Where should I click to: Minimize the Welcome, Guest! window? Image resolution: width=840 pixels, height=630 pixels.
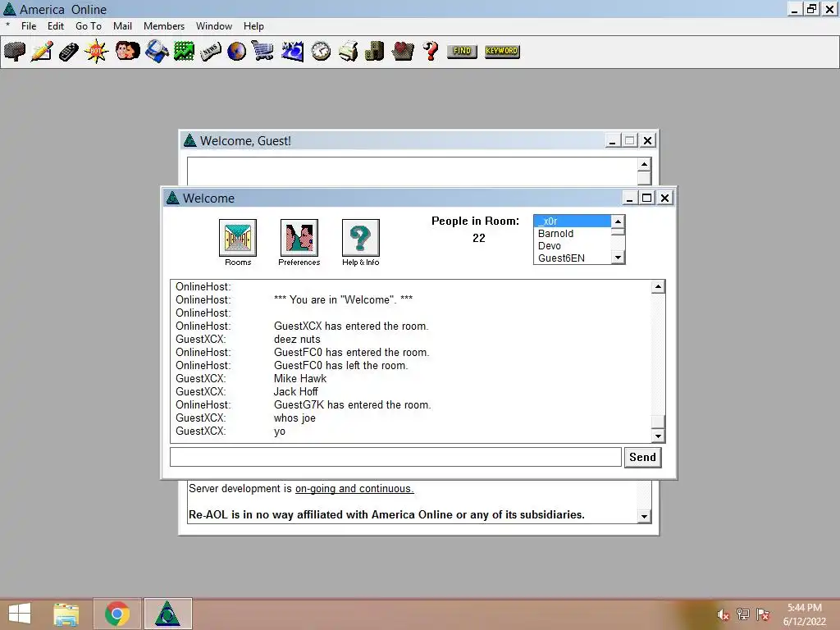click(612, 141)
